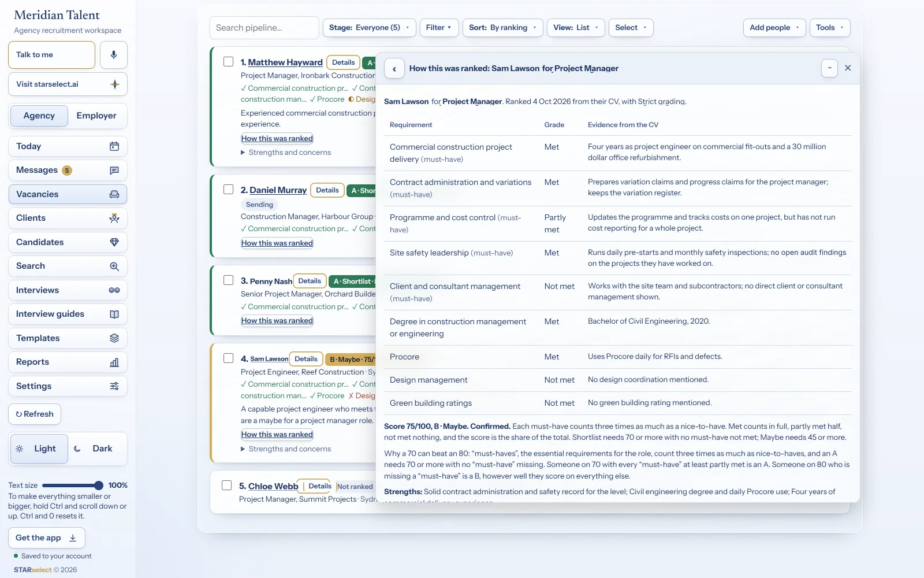Open Details for Penny Nash
Screen dimensions: 924x578
[x=310, y=281]
